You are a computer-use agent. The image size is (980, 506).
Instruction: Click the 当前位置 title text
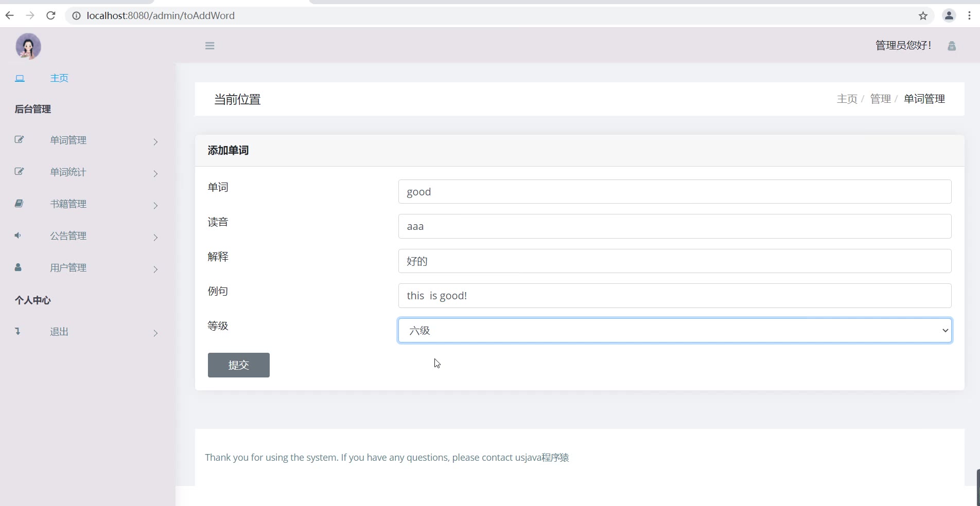pyautogui.click(x=237, y=99)
